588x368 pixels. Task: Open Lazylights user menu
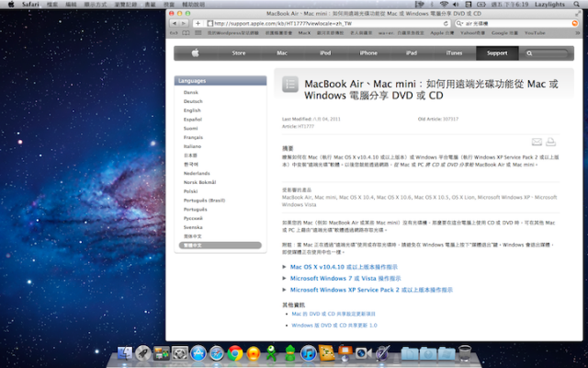point(549,4)
